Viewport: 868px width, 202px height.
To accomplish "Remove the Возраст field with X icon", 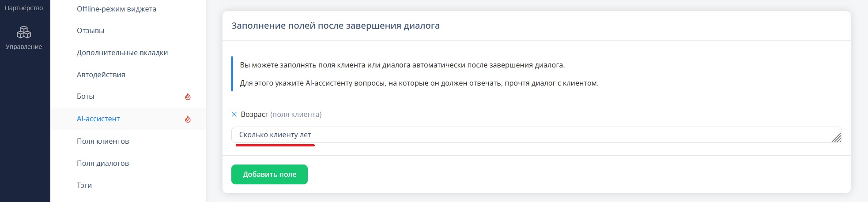I will pyautogui.click(x=234, y=114).
